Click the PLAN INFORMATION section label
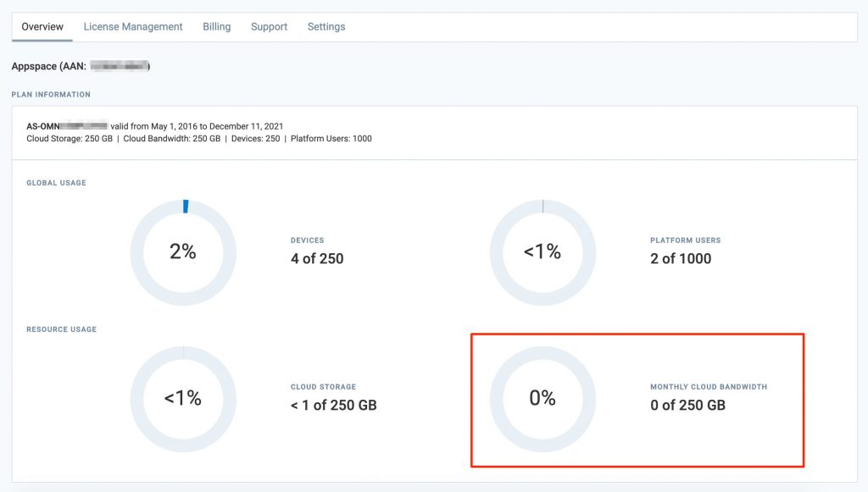 pyautogui.click(x=51, y=95)
